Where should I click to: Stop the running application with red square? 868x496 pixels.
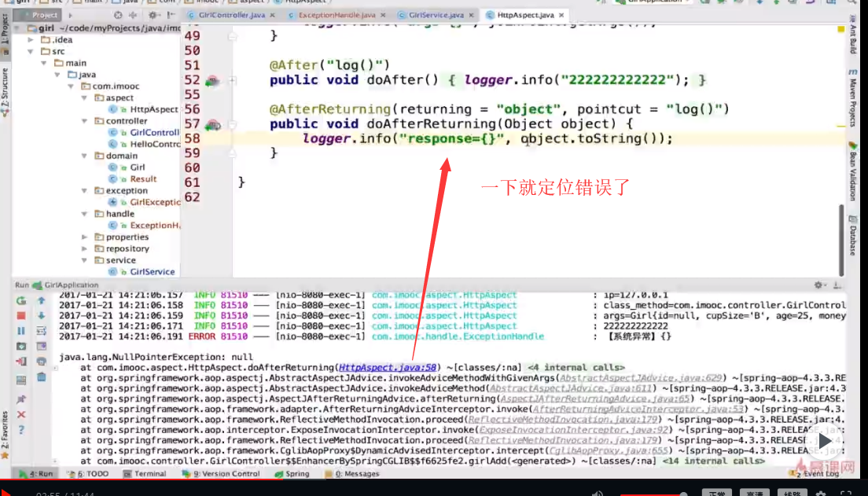click(21, 315)
